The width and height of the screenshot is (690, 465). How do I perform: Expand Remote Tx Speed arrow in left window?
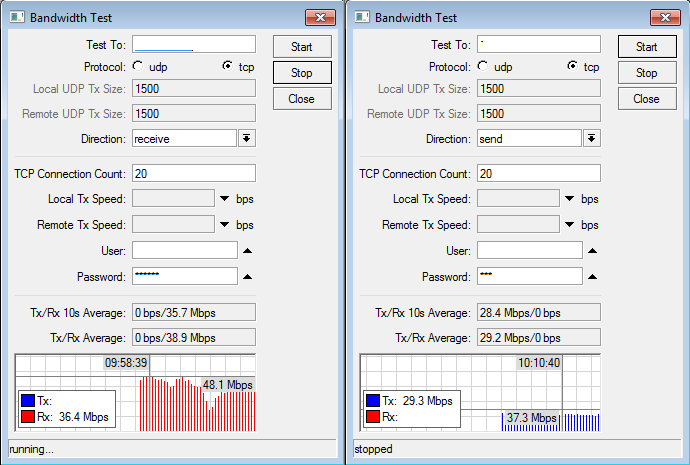[x=224, y=225]
